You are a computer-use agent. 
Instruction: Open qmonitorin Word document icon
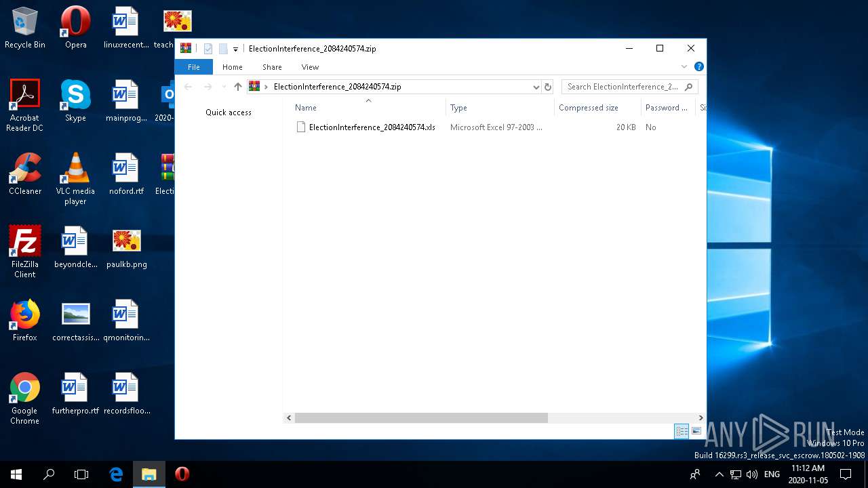126,320
